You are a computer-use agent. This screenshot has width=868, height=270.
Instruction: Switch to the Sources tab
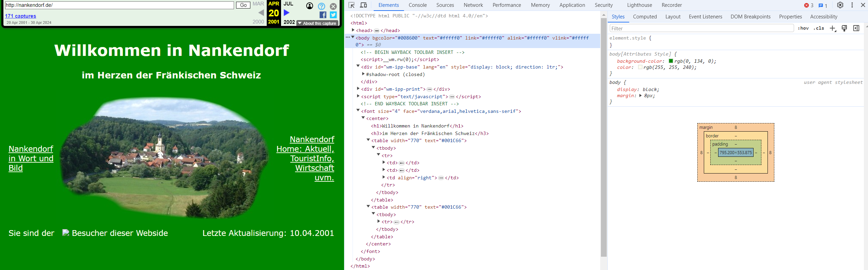(445, 5)
